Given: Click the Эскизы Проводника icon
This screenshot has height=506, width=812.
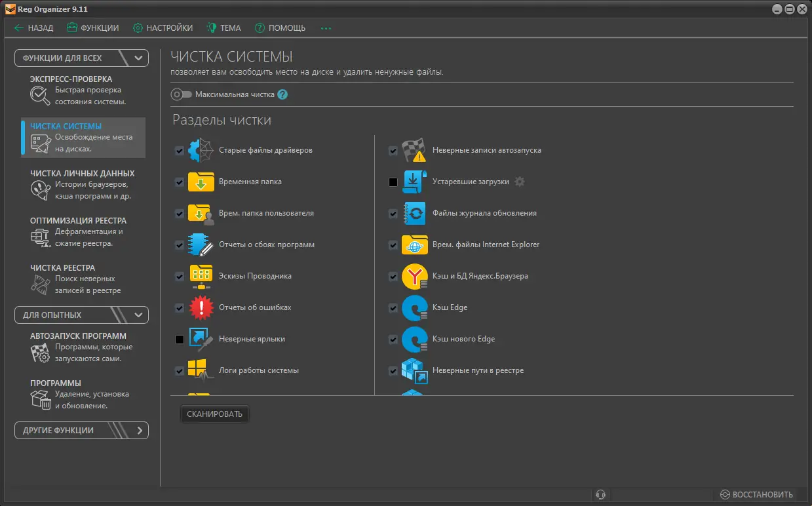Looking at the screenshot, I should coord(201,276).
